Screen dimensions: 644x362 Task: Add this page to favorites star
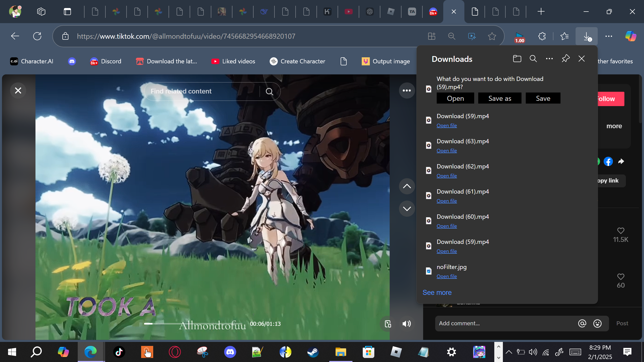pyautogui.click(x=492, y=36)
